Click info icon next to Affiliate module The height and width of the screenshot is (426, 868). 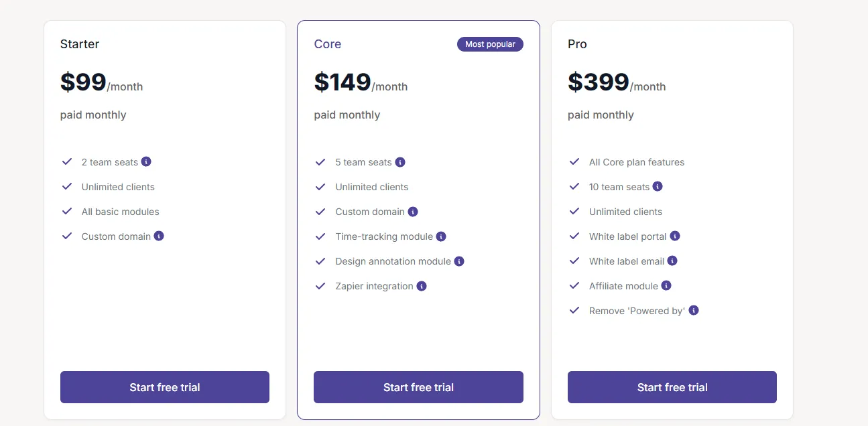pos(666,285)
